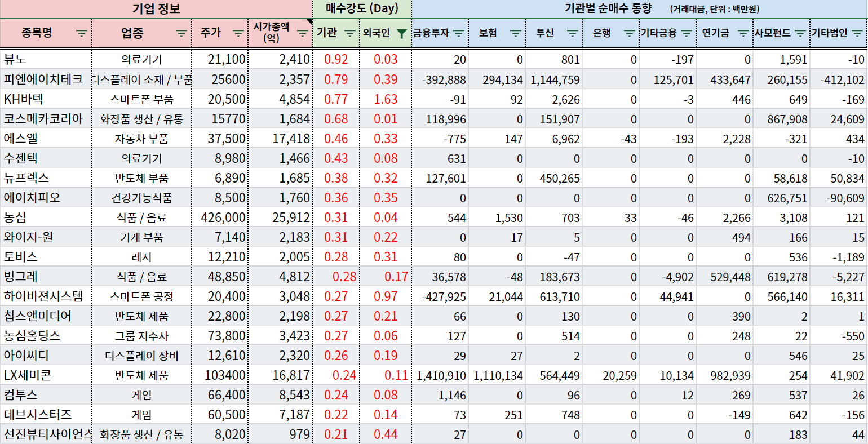Click the KH바텍 stock name cell
Screen dimensions: 868x444
pyautogui.click(x=46, y=99)
